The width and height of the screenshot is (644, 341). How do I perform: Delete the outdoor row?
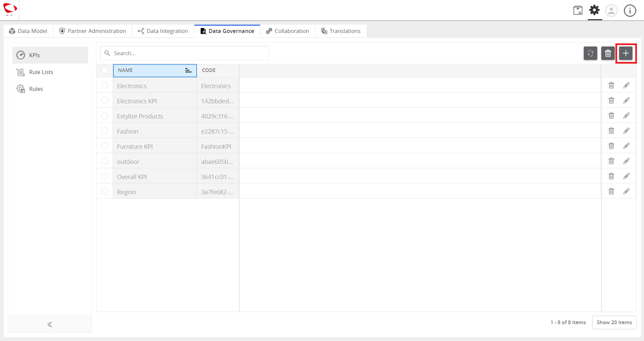point(611,161)
